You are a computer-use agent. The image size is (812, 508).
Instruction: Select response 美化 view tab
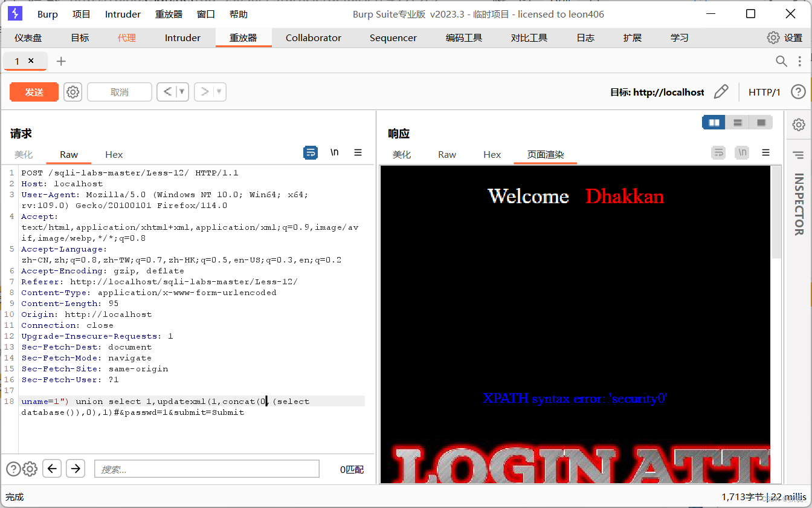point(402,154)
